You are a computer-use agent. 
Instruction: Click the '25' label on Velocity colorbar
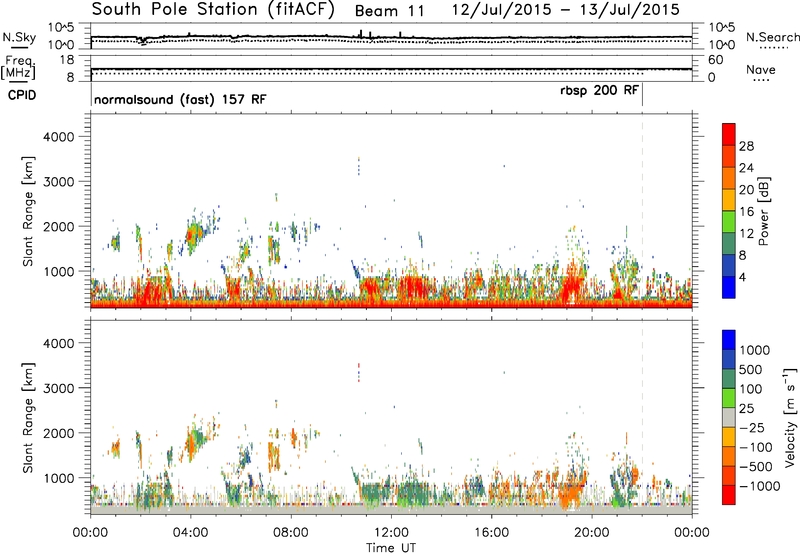746,409
